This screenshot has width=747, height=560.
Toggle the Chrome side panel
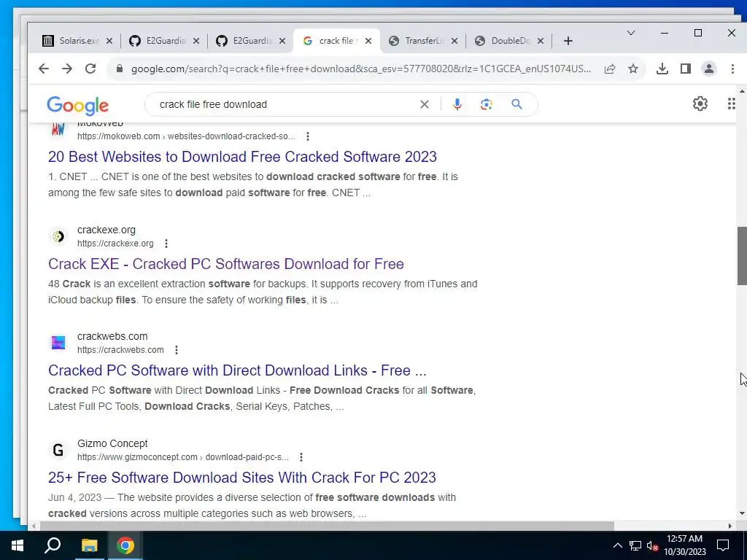pyautogui.click(x=686, y=69)
